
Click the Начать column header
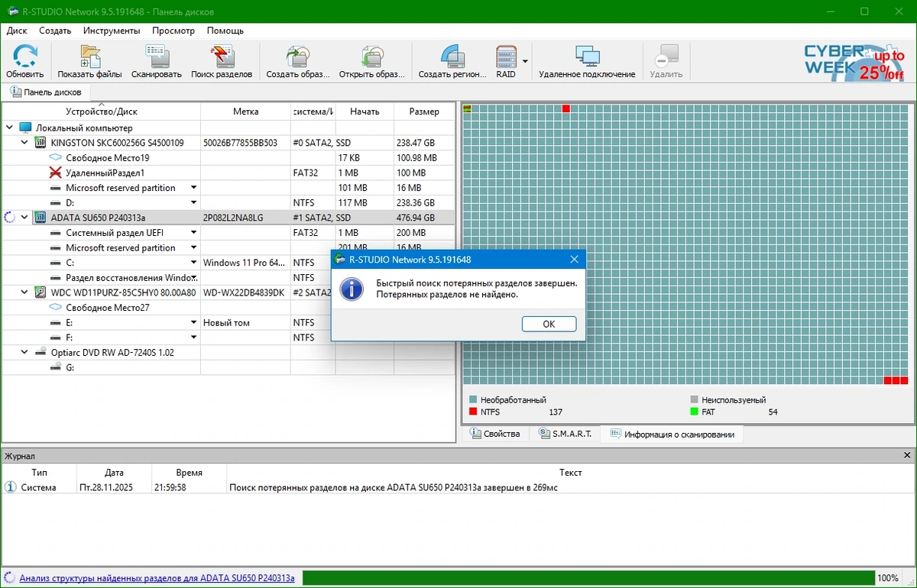tap(365, 111)
